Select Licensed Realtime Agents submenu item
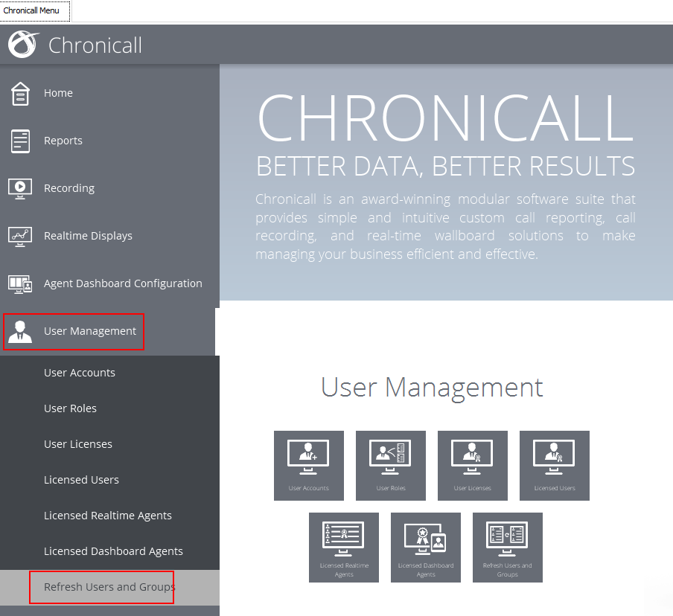This screenshot has height=616, width=673. [x=109, y=515]
